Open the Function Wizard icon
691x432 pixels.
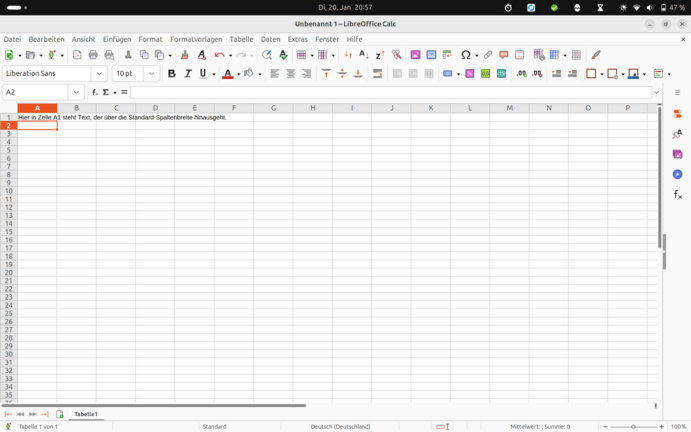[95, 92]
